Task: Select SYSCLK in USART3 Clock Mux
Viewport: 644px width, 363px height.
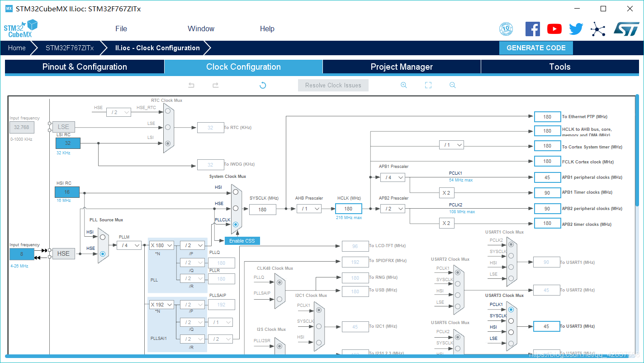Action: 511,321
